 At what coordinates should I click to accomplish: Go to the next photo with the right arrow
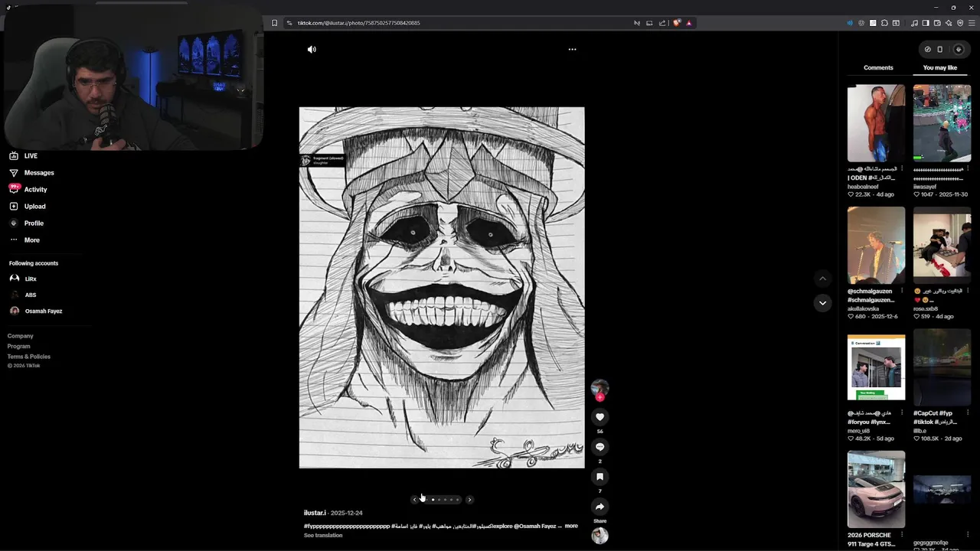[469, 500]
